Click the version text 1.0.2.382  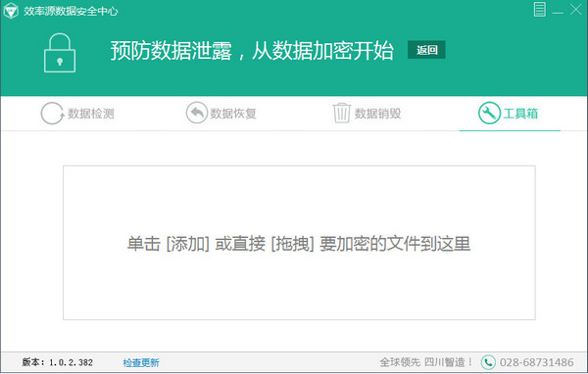[x=71, y=362]
